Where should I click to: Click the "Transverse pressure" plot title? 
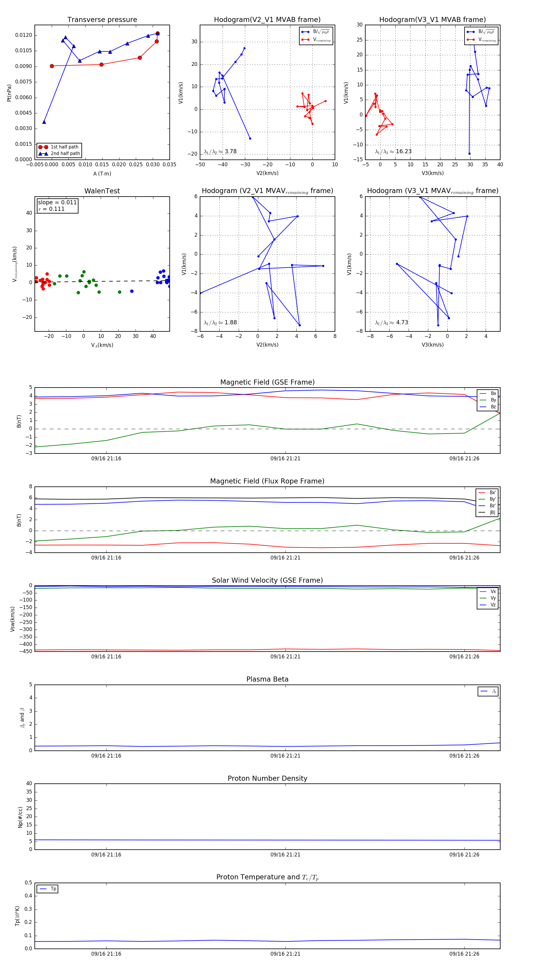click(x=102, y=19)
